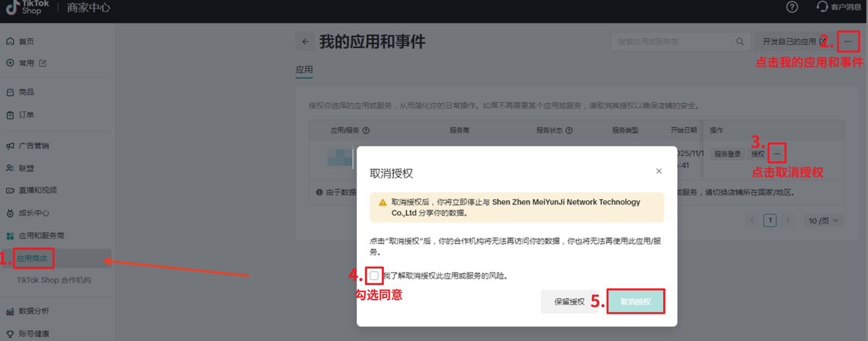868x341 pixels.
Task: Switch to the 应用 tab
Action: [304, 70]
